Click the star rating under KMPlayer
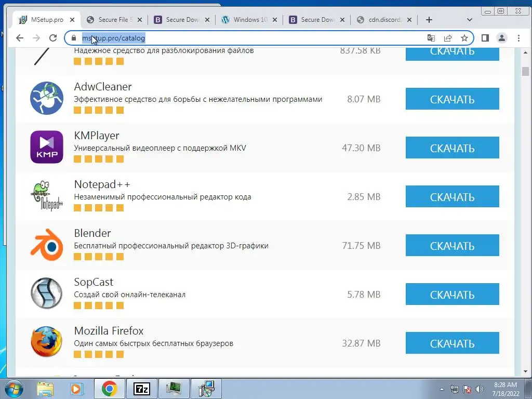532x399 pixels. tap(99, 159)
